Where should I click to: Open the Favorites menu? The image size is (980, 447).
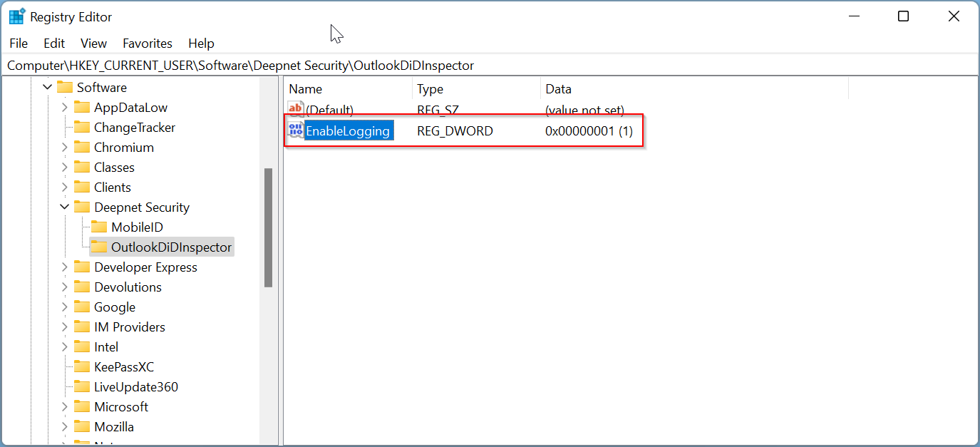tap(148, 43)
